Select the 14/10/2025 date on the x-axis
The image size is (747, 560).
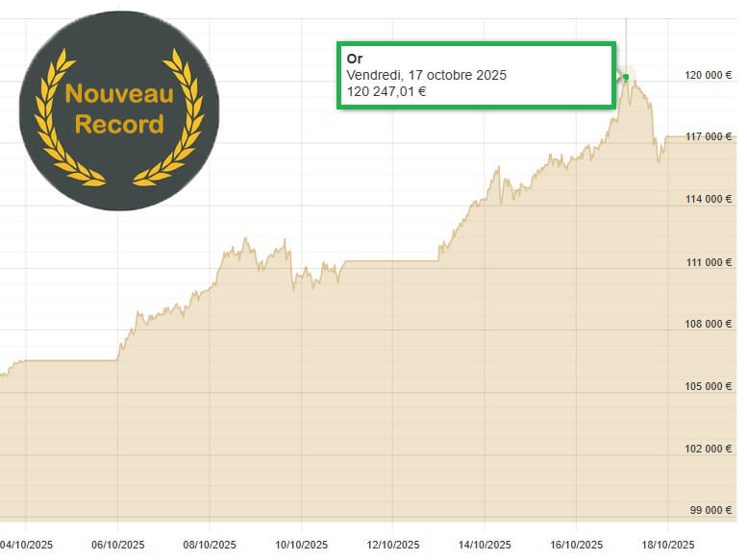pyautogui.click(x=485, y=544)
